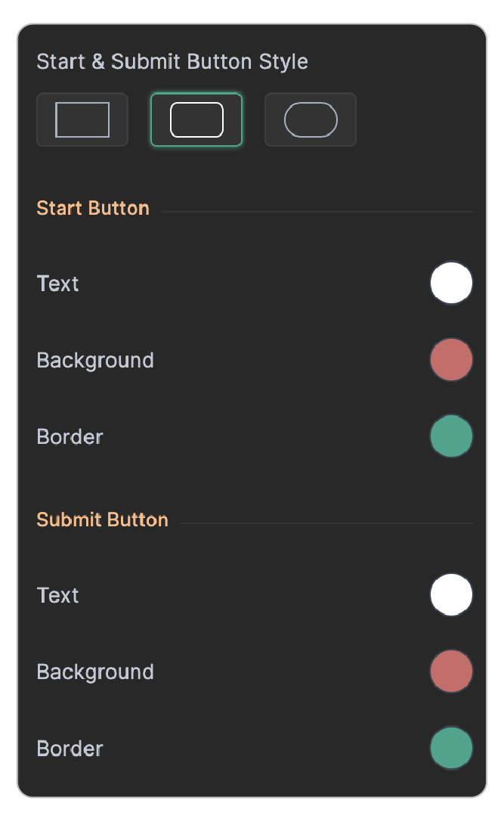Screen dimensions: 504x822
Task: Click the Submit Button section header
Action: click(101, 520)
